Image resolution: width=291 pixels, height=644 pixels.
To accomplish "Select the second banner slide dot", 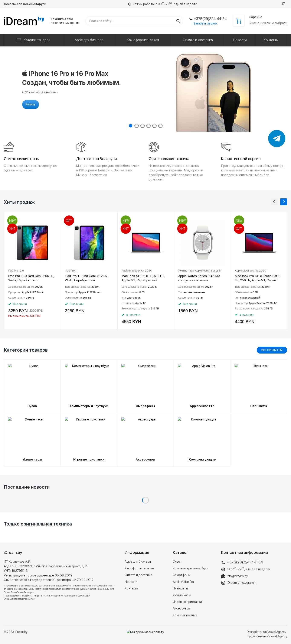I will pos(137,126).
